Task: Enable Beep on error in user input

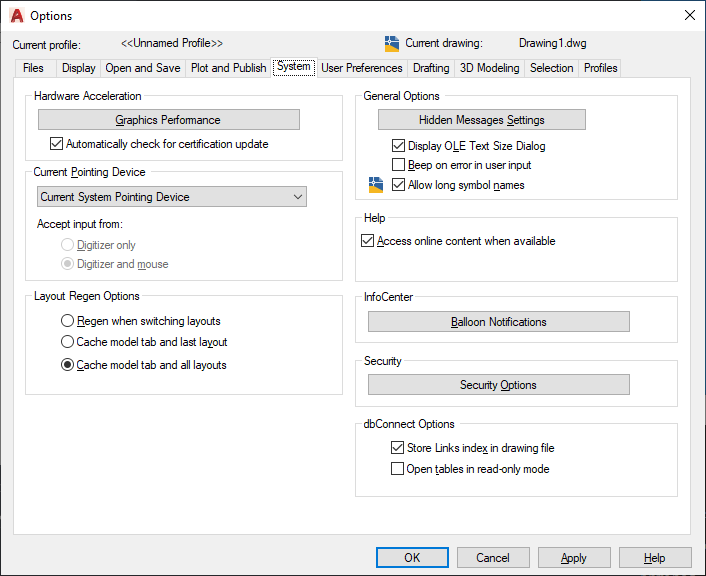Action: click(399, 165)
